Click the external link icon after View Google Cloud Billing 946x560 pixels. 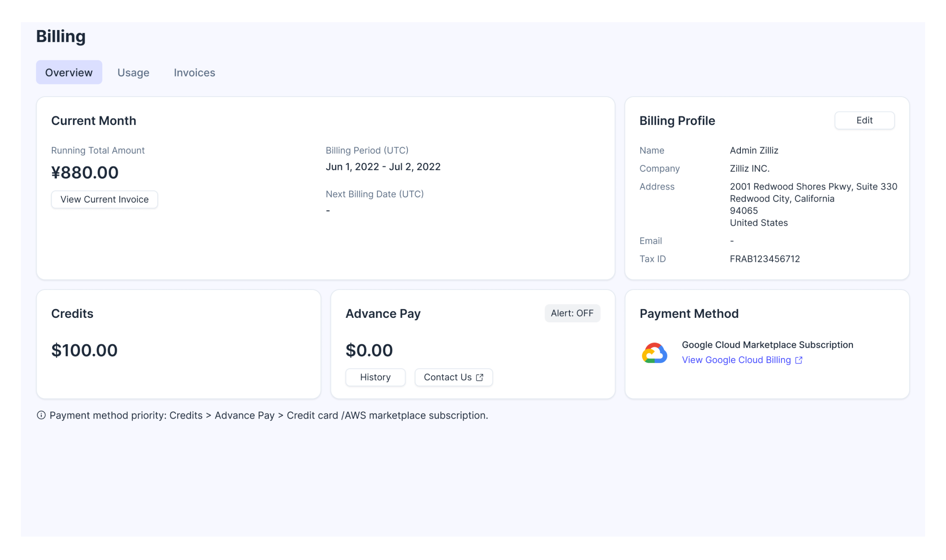point(798,360)
